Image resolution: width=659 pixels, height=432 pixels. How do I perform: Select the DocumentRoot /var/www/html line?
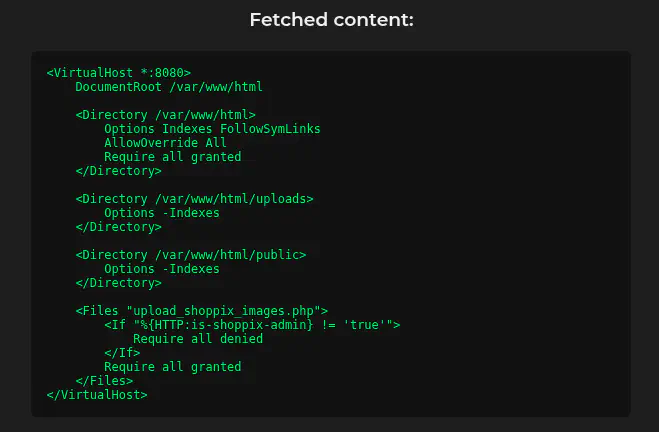pos(168,87)
